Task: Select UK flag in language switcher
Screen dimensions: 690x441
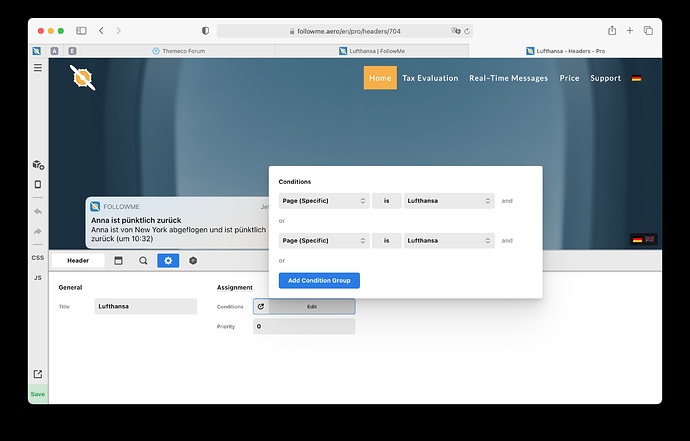Action: coord(650,239)
